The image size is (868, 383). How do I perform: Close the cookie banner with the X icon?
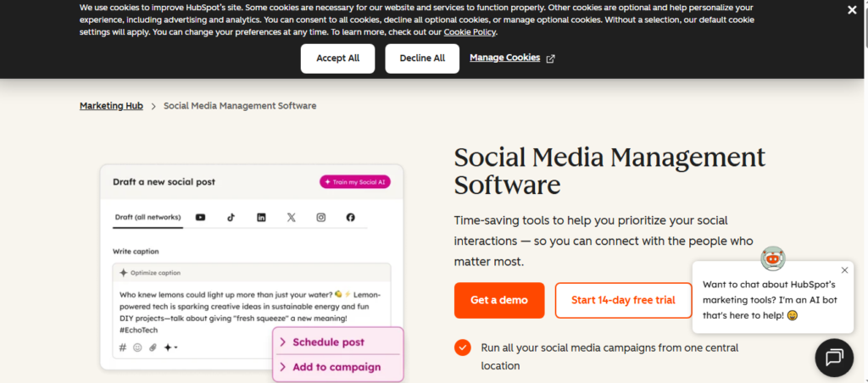[852, 10]
